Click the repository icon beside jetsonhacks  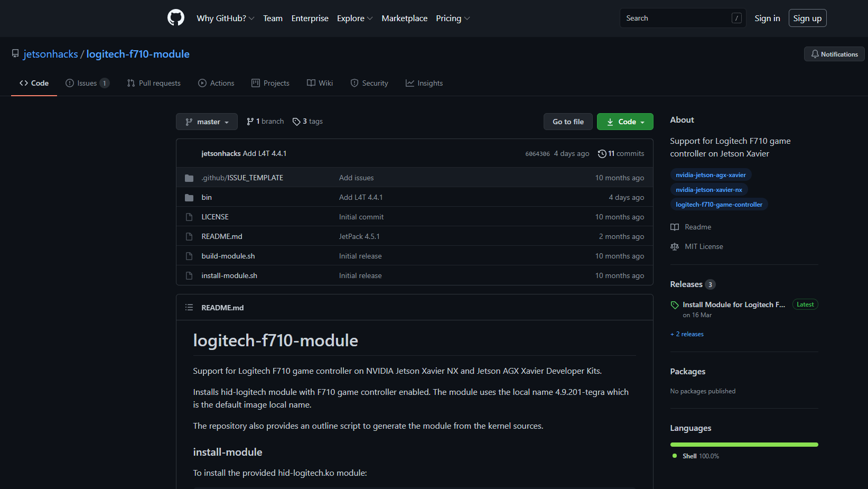(x=15, y=54)
